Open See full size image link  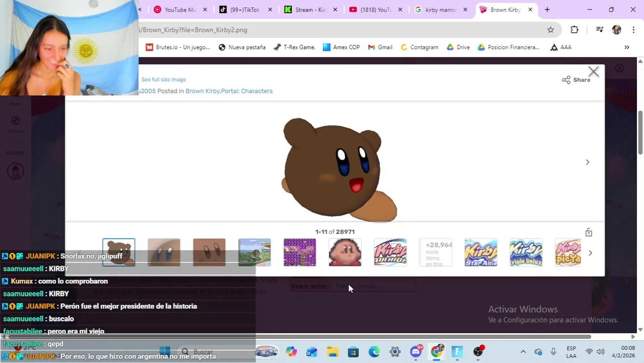coord(164,80)
